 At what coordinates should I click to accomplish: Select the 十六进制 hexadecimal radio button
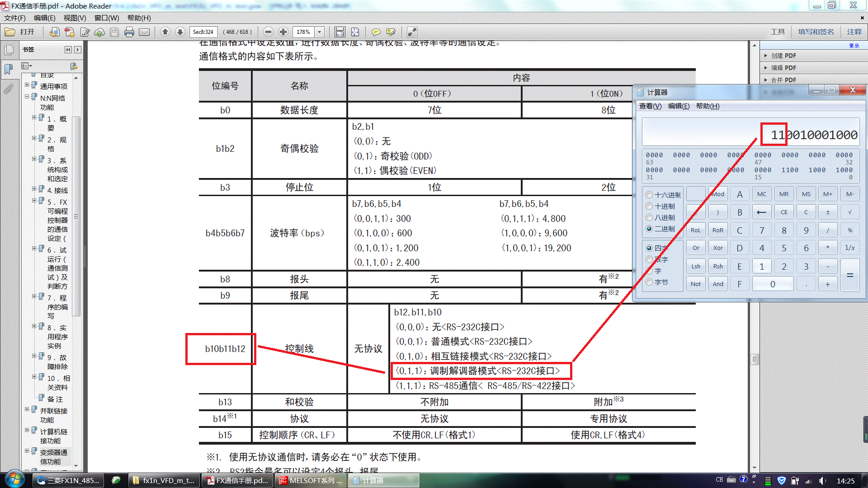pos(649,195)
